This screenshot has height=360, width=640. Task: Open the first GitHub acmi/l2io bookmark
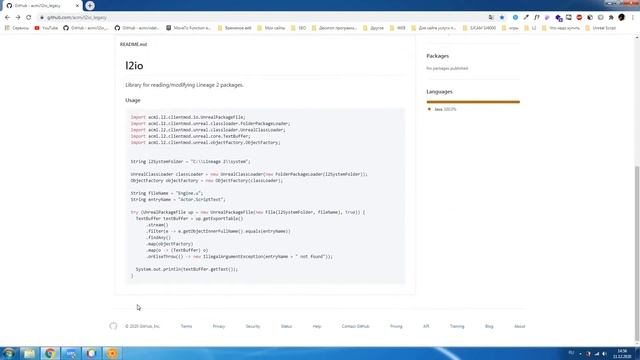(86, 28)
